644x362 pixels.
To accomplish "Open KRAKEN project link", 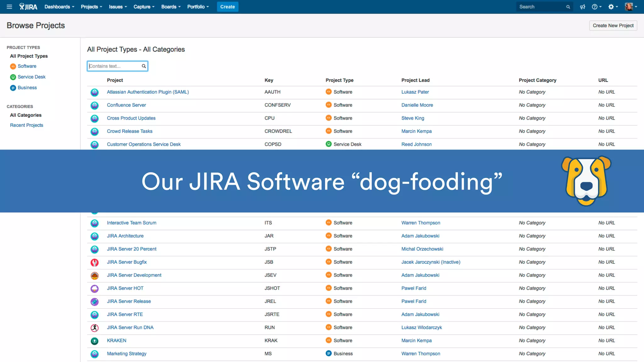I will [x=117, y=340].
